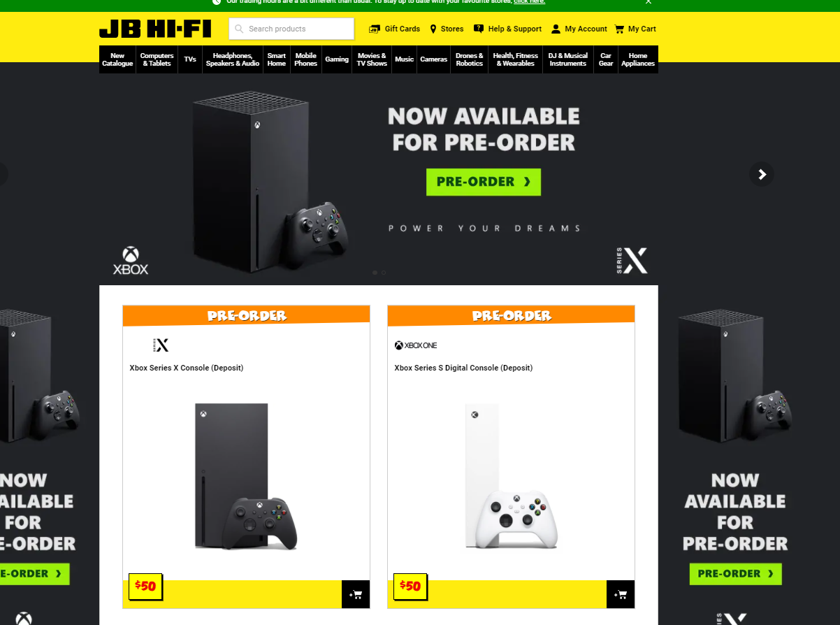Select the second carousel dot indicator
Image resolution: width=840 pixels, height=625 pixels.
pyautogui.click(x=384, y=273)
